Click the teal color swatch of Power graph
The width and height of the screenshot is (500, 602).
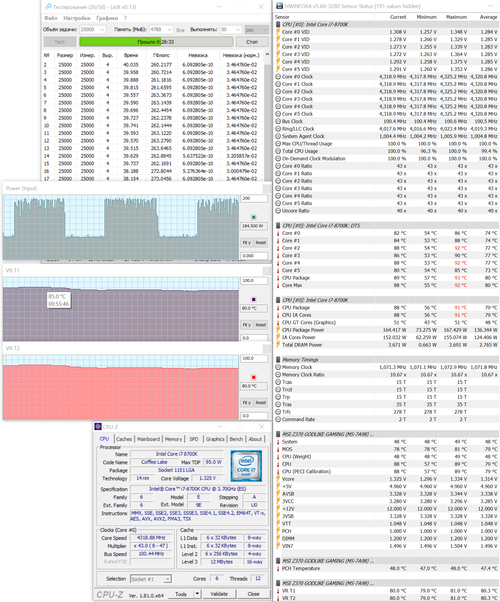pos(253,217)
